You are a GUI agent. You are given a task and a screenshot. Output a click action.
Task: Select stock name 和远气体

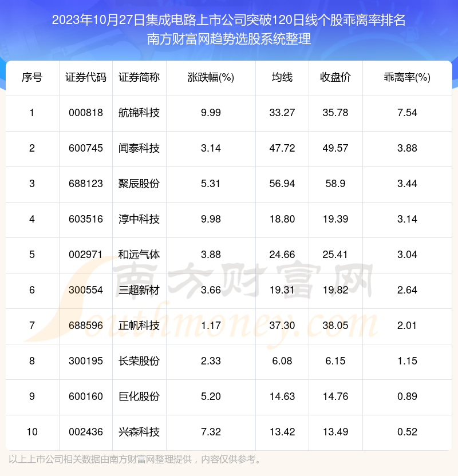[x=139, y=255]
